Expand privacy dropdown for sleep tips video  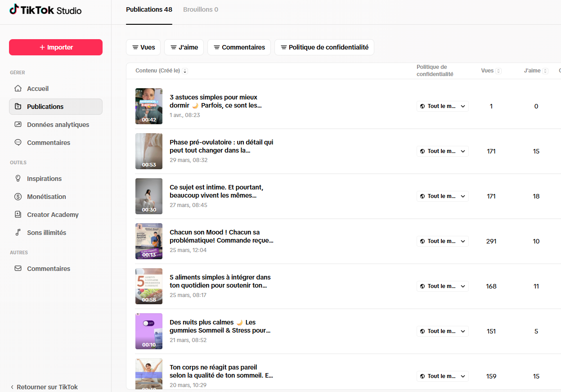point(442,106)
